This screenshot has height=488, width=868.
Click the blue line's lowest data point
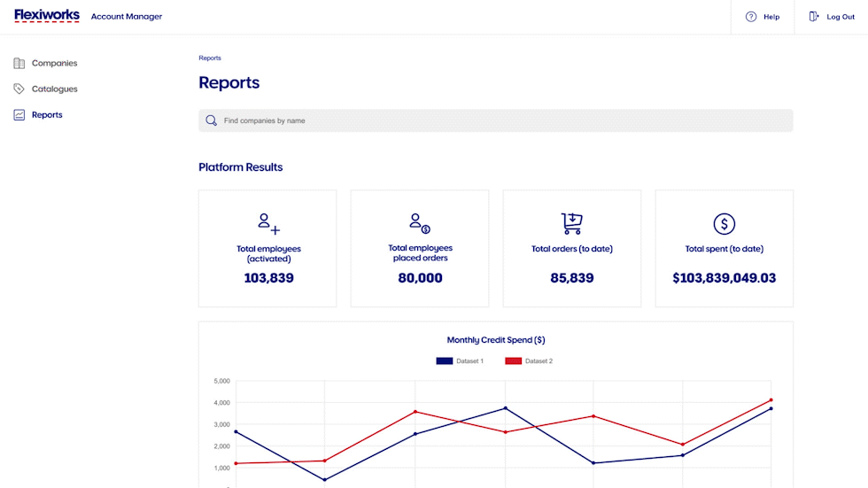point(324,480)
